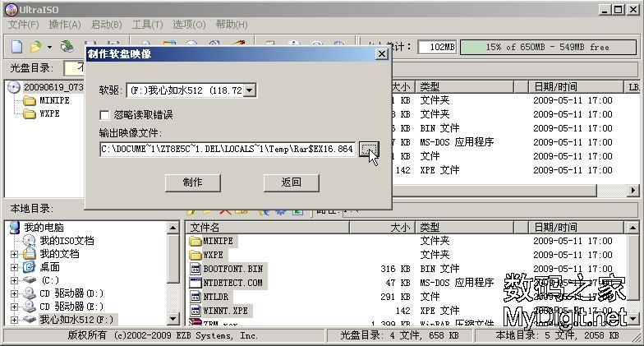644x346 pixels.
Task: Click the WXPE folder icon in local file list
Action: 195,255
